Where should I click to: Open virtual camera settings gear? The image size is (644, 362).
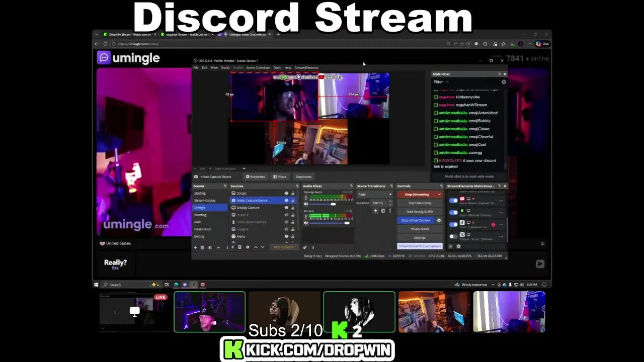[439, 220]
